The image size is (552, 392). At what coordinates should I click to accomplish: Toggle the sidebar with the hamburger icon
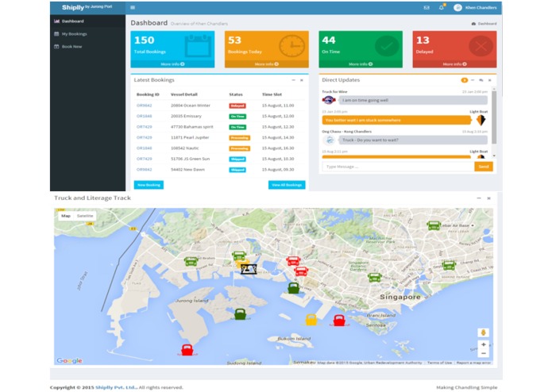coord(133,7)
